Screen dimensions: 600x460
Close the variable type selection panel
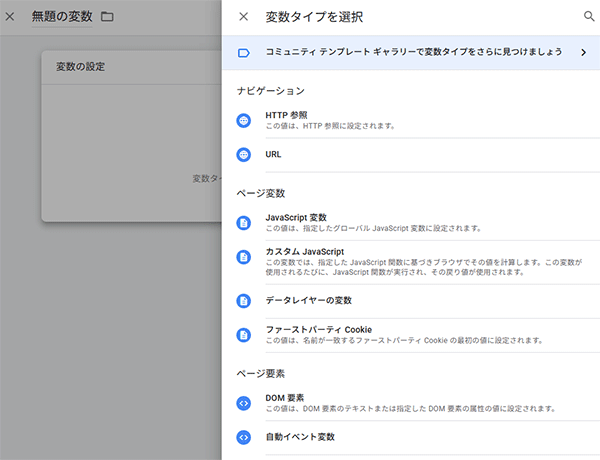pyautogui.click(x=243, y=16)
